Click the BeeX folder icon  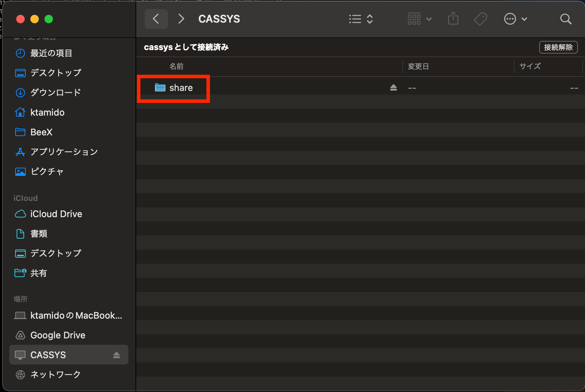point(20,132)
